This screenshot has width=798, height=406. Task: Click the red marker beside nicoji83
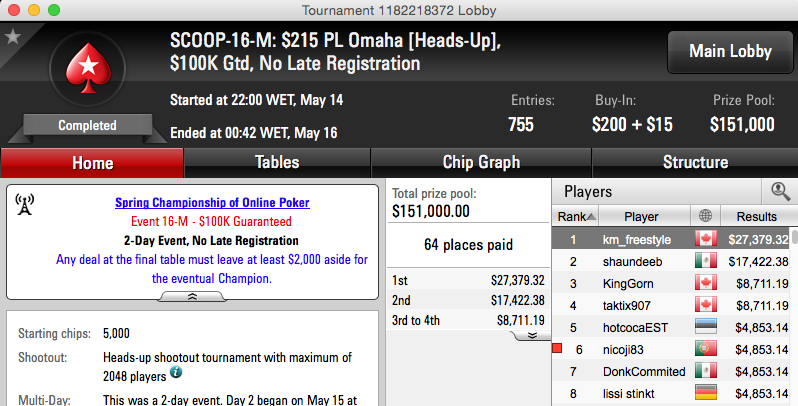click(x=557, y=348)
